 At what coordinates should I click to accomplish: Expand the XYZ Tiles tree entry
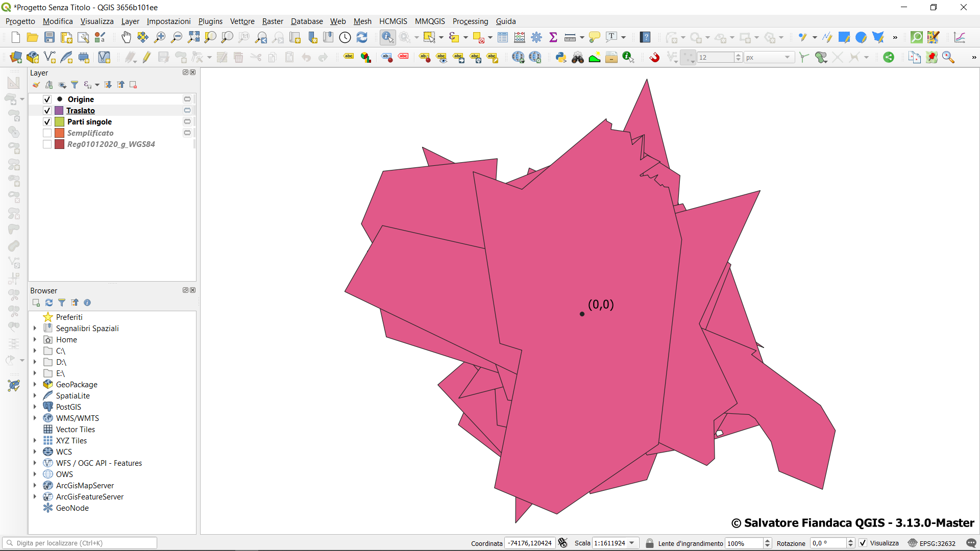(x=35, y=441)
